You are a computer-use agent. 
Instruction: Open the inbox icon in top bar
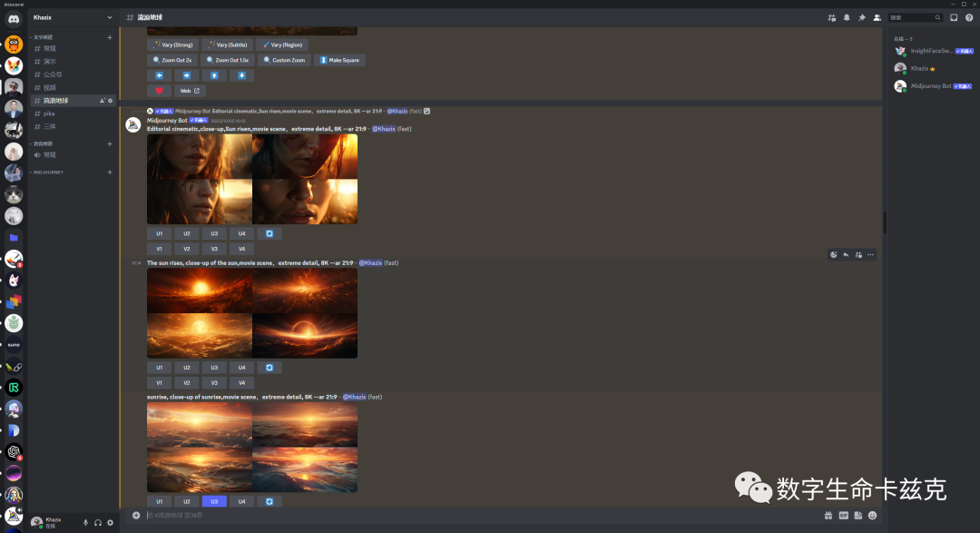click(954, 17)
